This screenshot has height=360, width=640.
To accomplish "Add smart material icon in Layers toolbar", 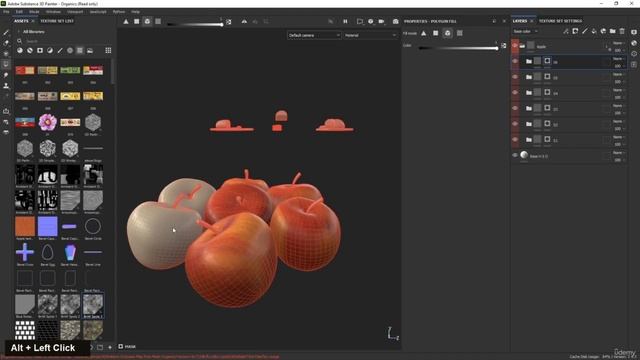I will tap(603, 31).
